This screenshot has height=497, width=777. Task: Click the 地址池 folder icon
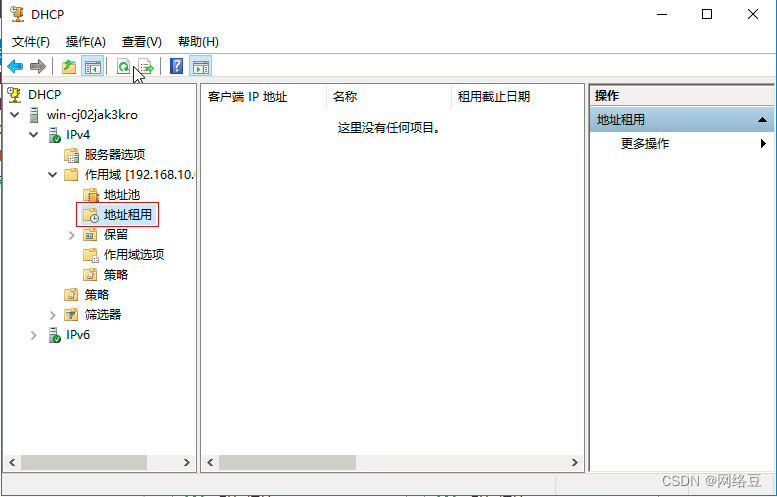click(91, 195)
